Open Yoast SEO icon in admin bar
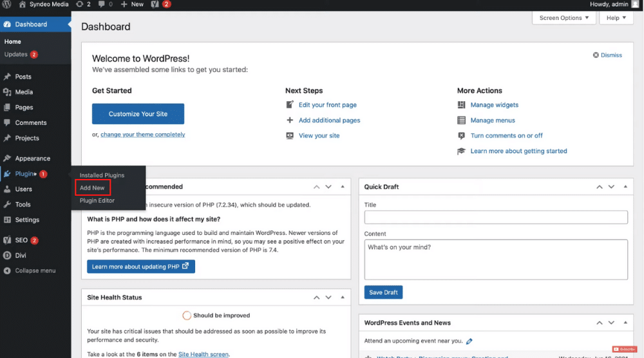This screenshot has height=358, width=644. tap(155, 4)
